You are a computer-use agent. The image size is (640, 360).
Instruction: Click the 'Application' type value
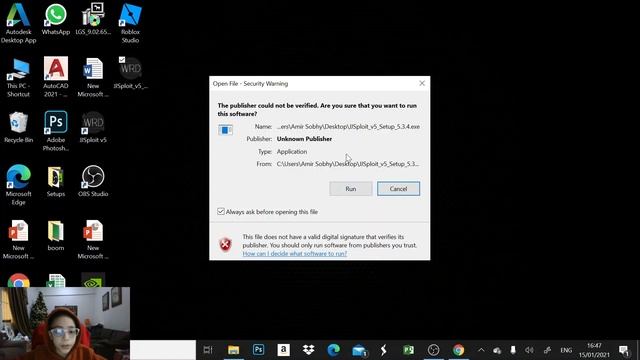pyautogui.click(x=292, y=151)
